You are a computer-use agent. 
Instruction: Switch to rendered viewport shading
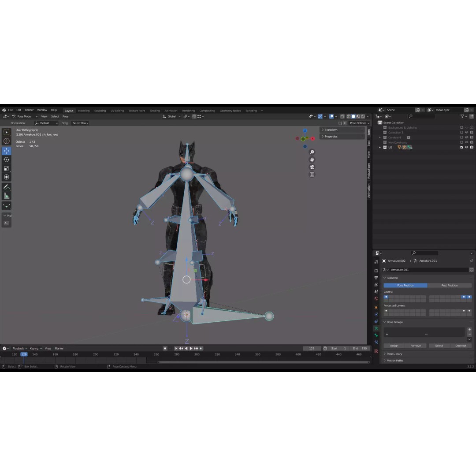coord(363,116)
